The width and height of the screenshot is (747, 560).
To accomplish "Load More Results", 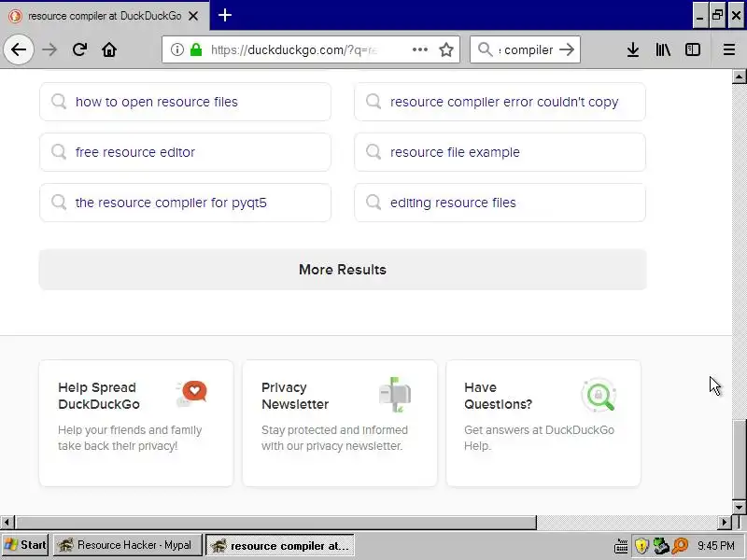I will pyautogui.click(x=343, y=270).
